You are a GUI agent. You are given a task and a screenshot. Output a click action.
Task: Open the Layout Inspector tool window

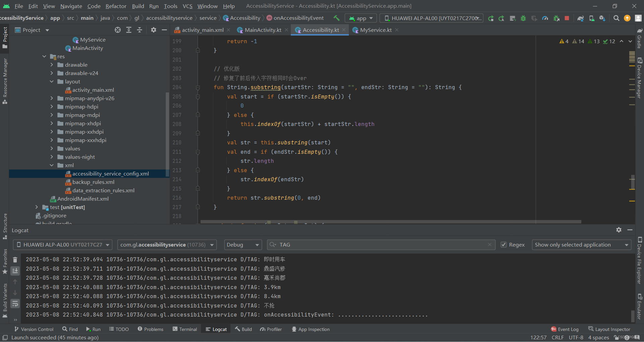tap(609, 329)
